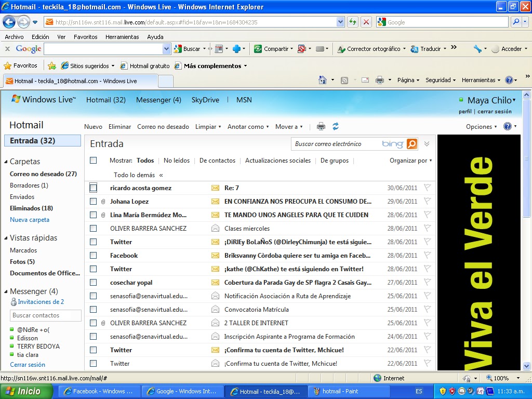
Task: Click the attachment clip on Lina María Bermúdez email
Action: pyautogui.click(x=103, y=215)
